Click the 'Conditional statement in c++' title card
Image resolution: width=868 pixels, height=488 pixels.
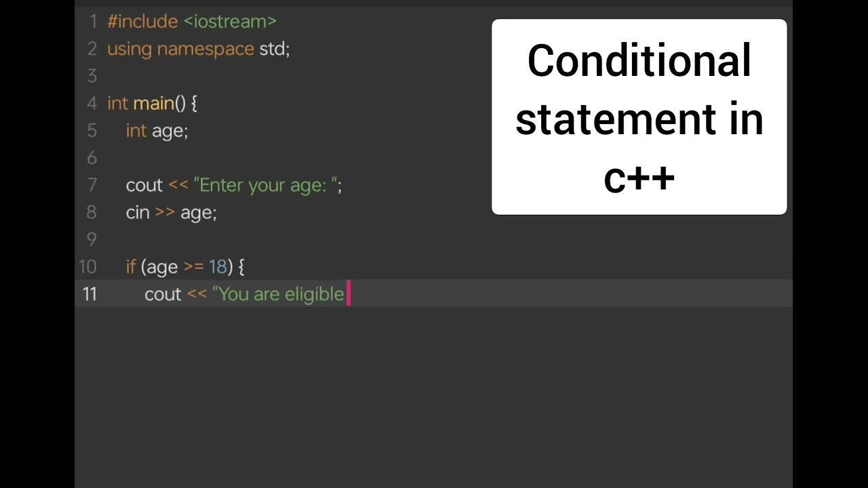pyautogui.click(x=639, y=117)
